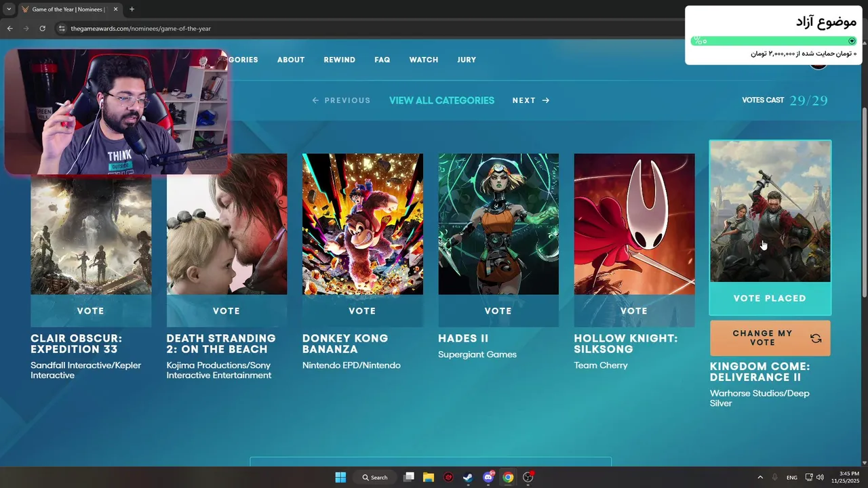Viewport: 868px width, 488px height.
Task: Vote for Hollow Knight: Silksong
Action: [634, 311]
